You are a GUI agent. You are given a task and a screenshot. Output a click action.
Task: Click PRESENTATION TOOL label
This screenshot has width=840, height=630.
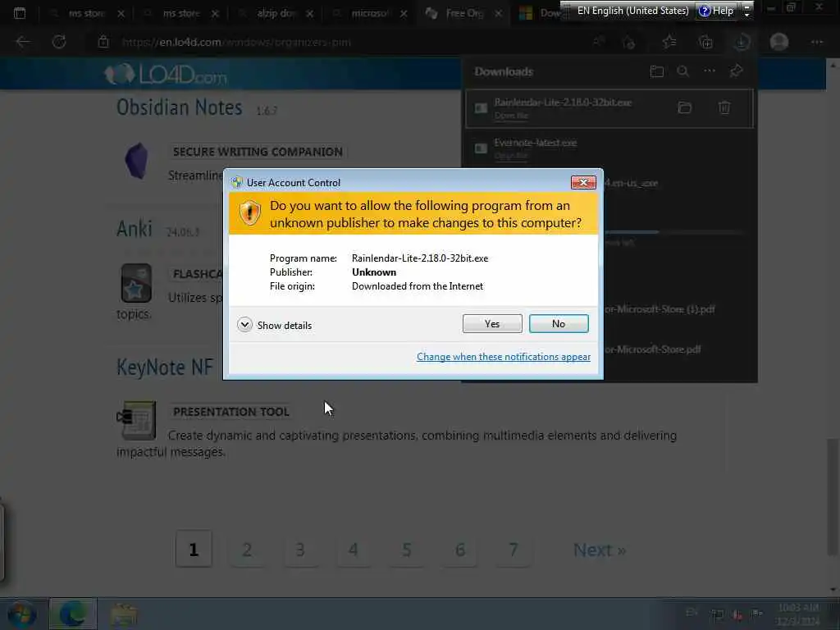(x=231, y=412)
